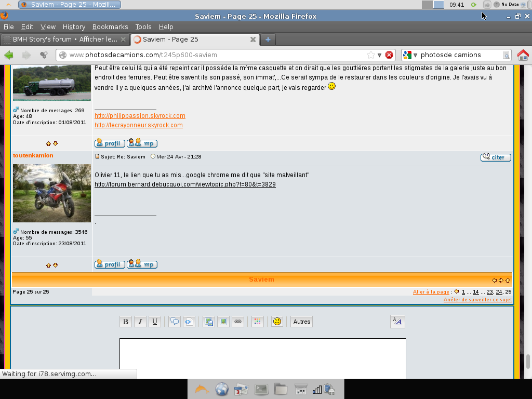
Task: Open the philippassion.skyrock.com link
Action: click(x=140, y=116)
